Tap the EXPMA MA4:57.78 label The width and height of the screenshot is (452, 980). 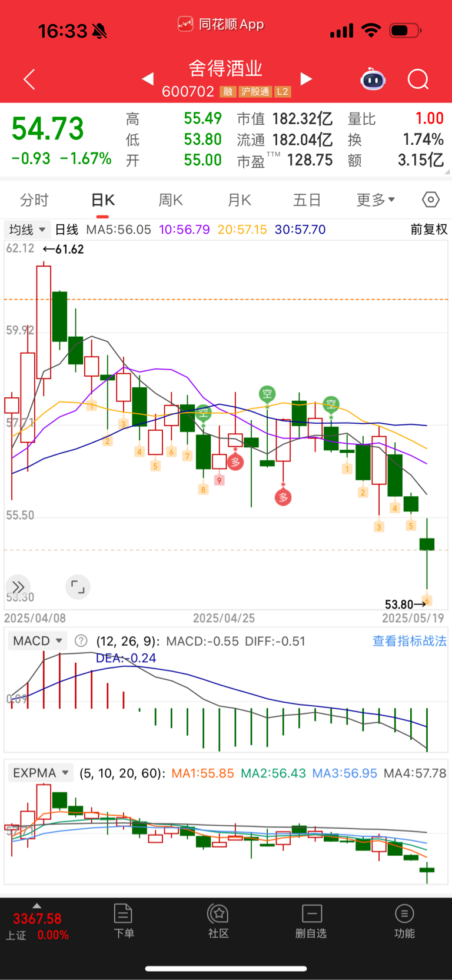coord(415,773)
